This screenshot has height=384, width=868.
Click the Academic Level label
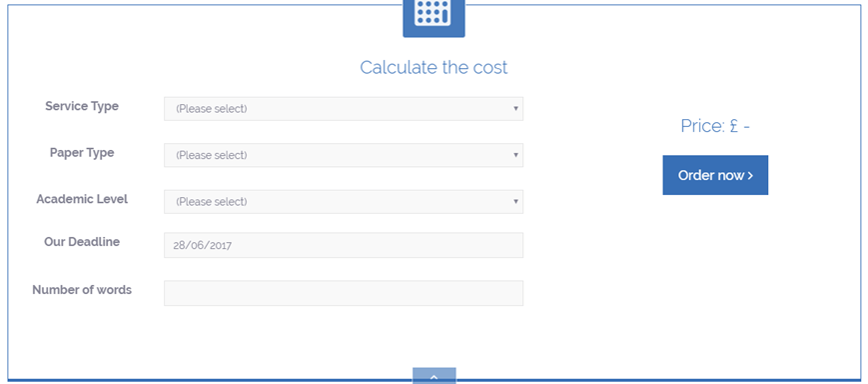82,199
